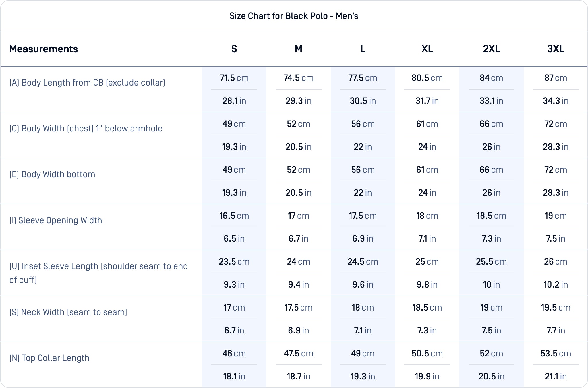Choose the XL size column header
The height and width of the screenshot is (388, 588).
point(427,49)
